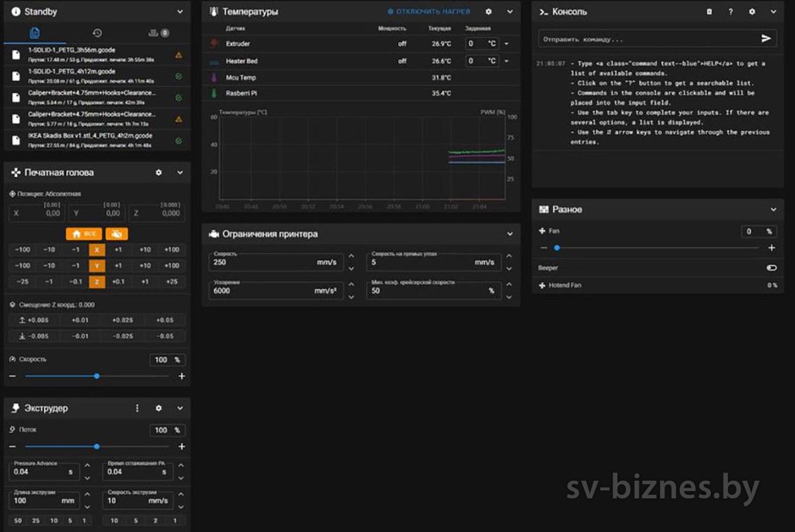Increase Скорость limit with up arrow
The image size is (795, 532).
pyautogui.click(x=351, y=257)
